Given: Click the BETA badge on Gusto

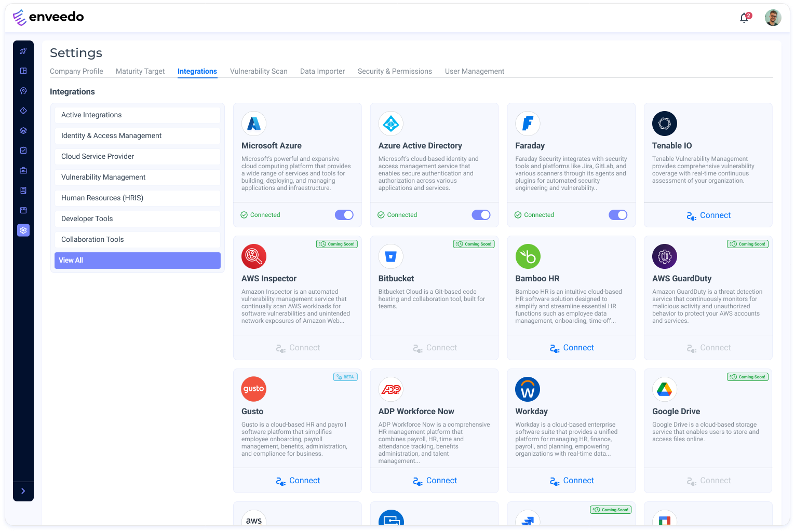Looking at the screenshot, I should (345, 377).
